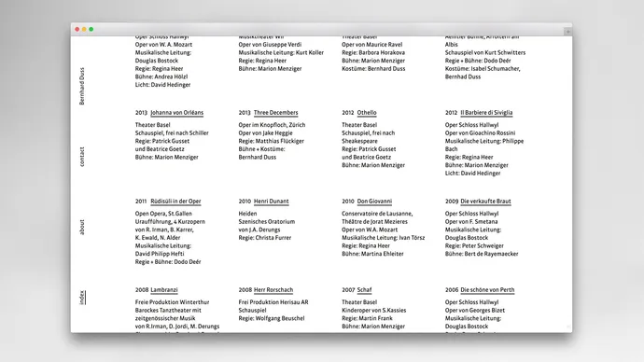Click 'Kinderoper von S.Kassies' text
Screen dimensions: 644x362
click(x=373, y=311)
